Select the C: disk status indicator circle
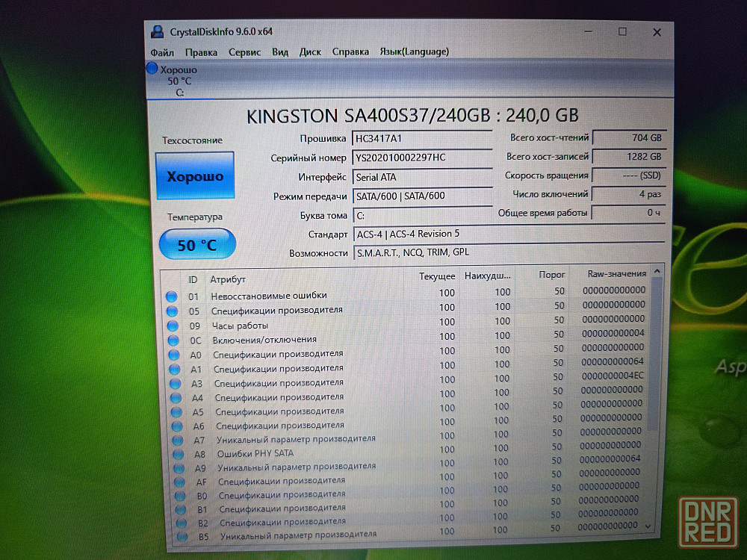Screen dimensions: 747x560 (x=152, y=68)
